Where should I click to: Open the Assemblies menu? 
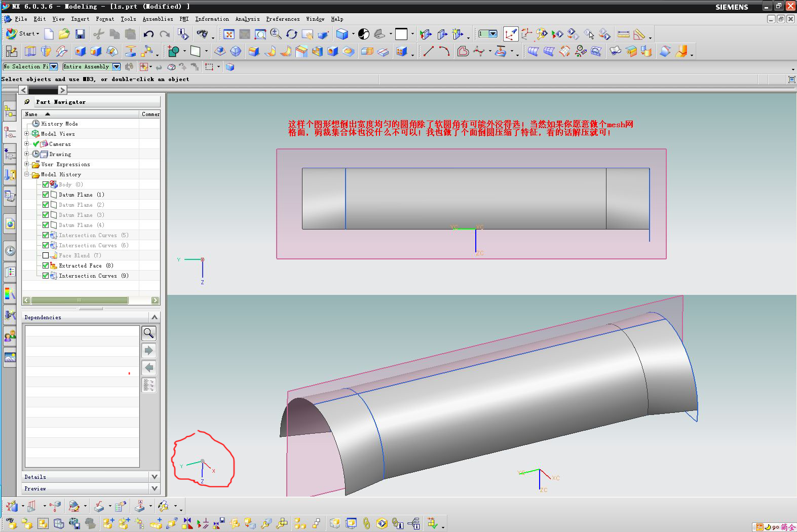pyautogui.click(x=158, y=19)
